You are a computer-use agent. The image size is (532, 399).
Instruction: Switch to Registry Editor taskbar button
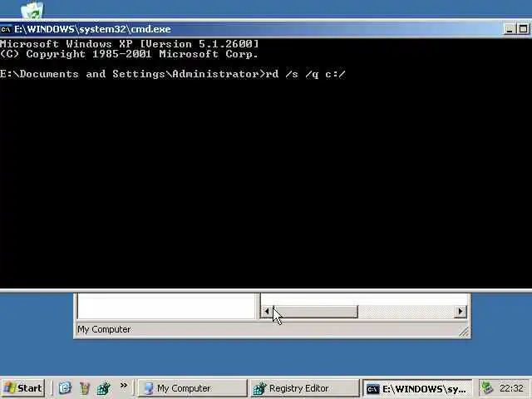[x=304, y=388]
